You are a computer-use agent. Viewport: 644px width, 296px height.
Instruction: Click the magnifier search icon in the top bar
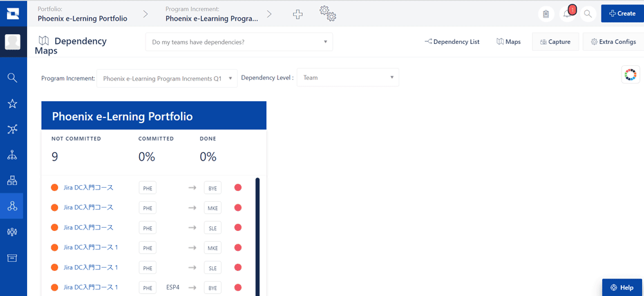coord(588,14)
